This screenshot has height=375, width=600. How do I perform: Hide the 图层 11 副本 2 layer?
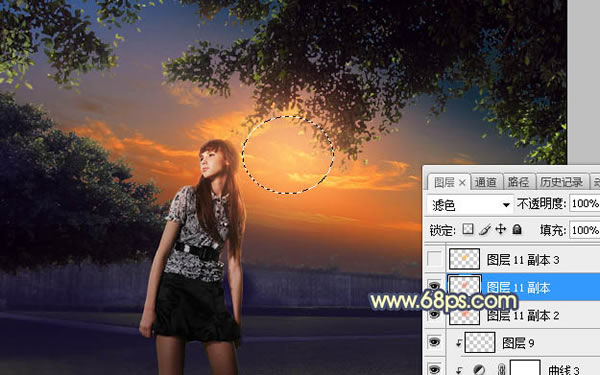434,315
